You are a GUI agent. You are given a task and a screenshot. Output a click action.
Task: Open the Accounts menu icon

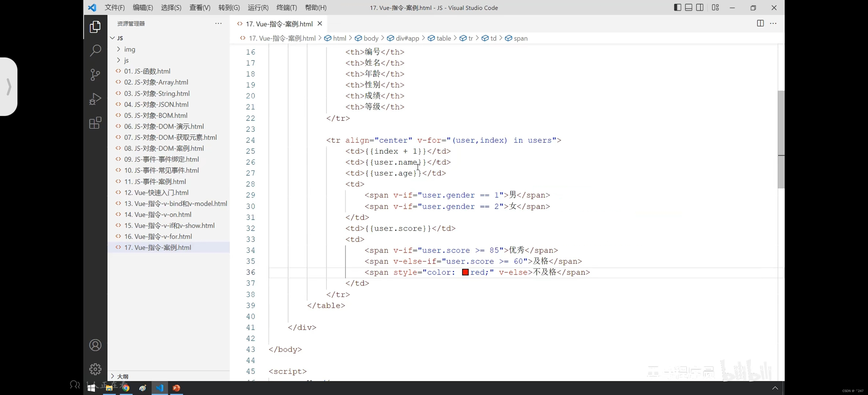coord(95,345)
